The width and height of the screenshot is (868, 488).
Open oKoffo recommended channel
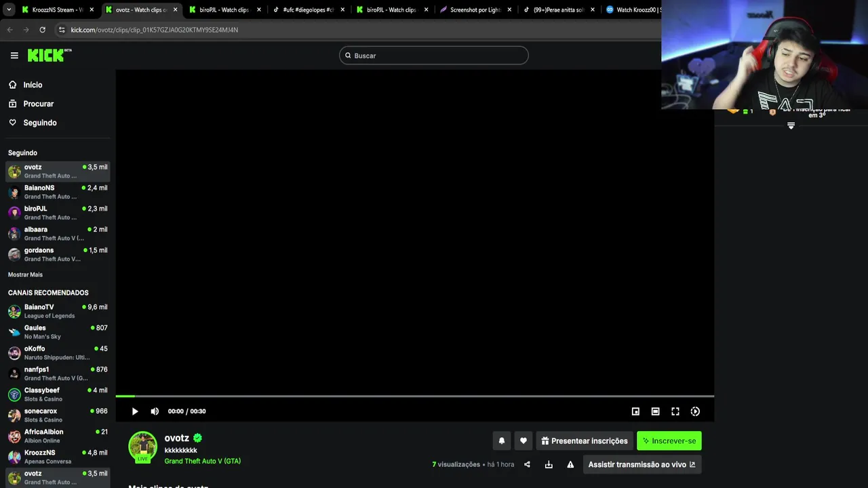[x=58, y=352]
